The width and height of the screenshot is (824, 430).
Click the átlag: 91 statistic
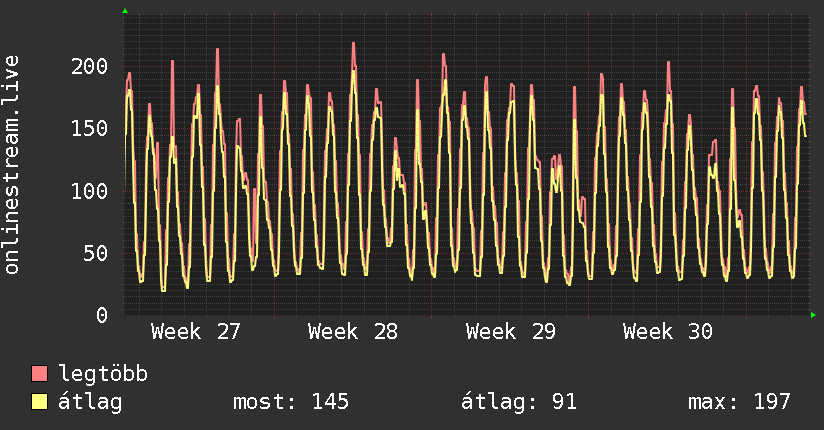(x=519, y=402)
